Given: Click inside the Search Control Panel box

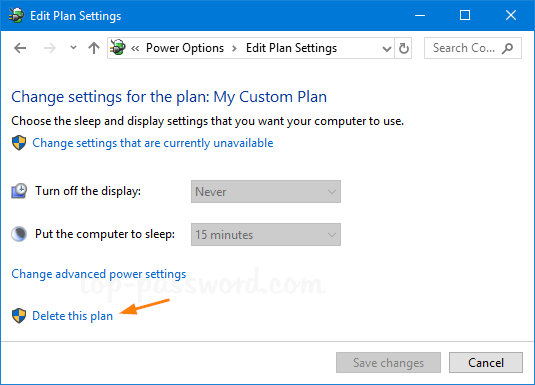Looking at the screenshot, I should tap(473, 48).
